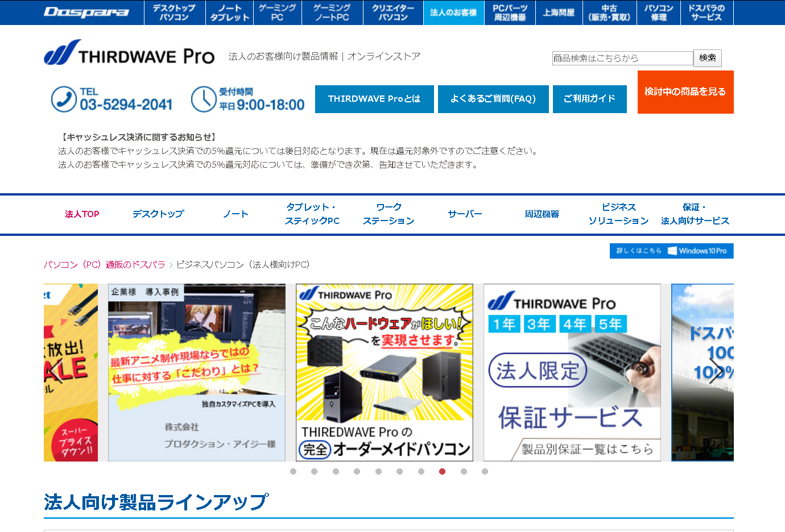
Task: Open ゲーミングPC in the top bar
Action: coord(277,13)
